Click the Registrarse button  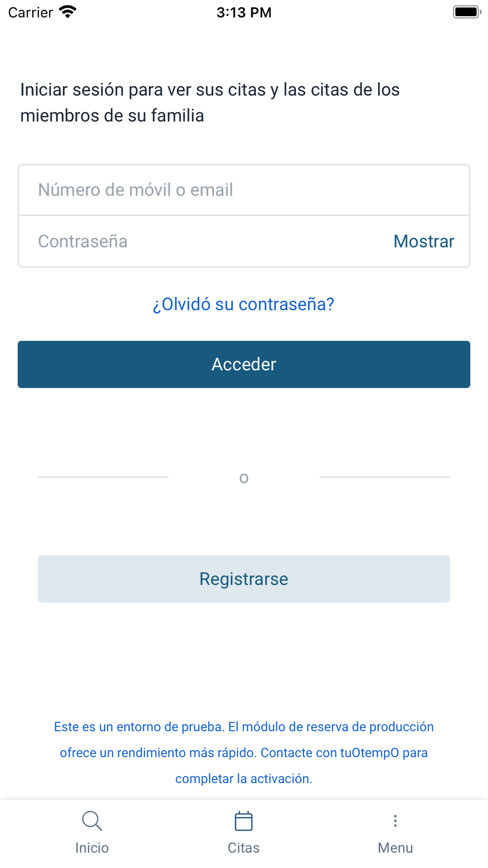(244, 579)
